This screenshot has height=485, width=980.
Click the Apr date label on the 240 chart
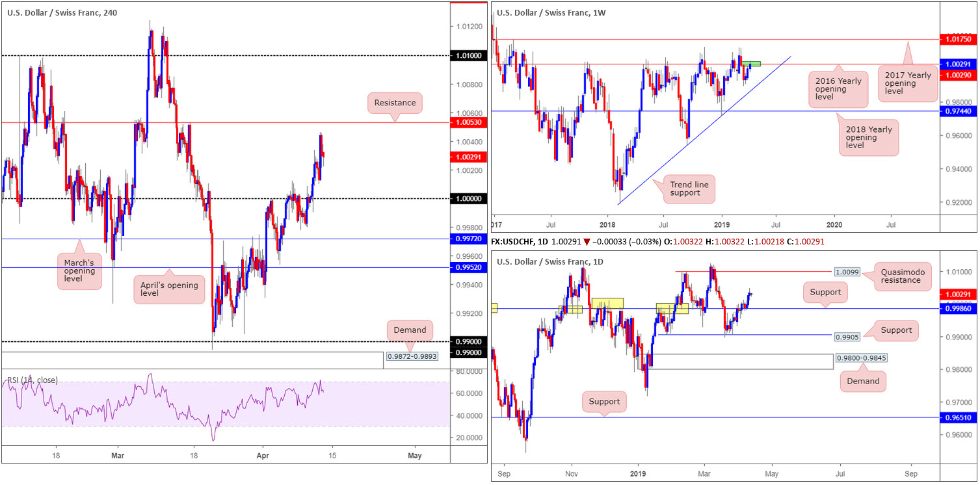263,456
